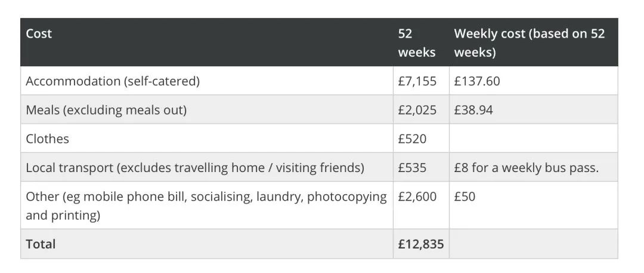
Task: Select the bold 'Total' row label
Action: (x=41, y=244)
